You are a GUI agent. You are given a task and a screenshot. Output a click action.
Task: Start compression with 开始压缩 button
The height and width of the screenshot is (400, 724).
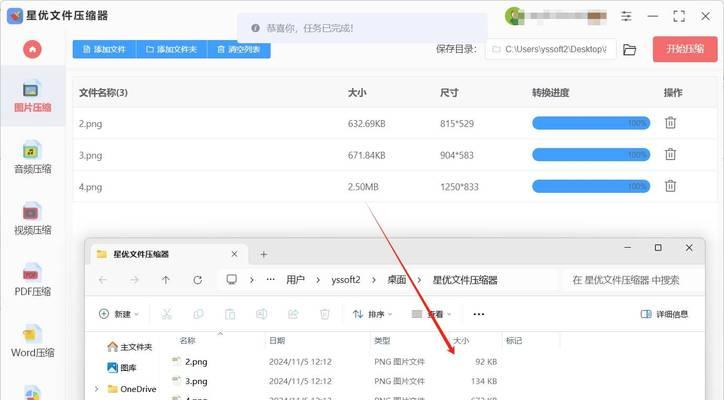point(685,49)
